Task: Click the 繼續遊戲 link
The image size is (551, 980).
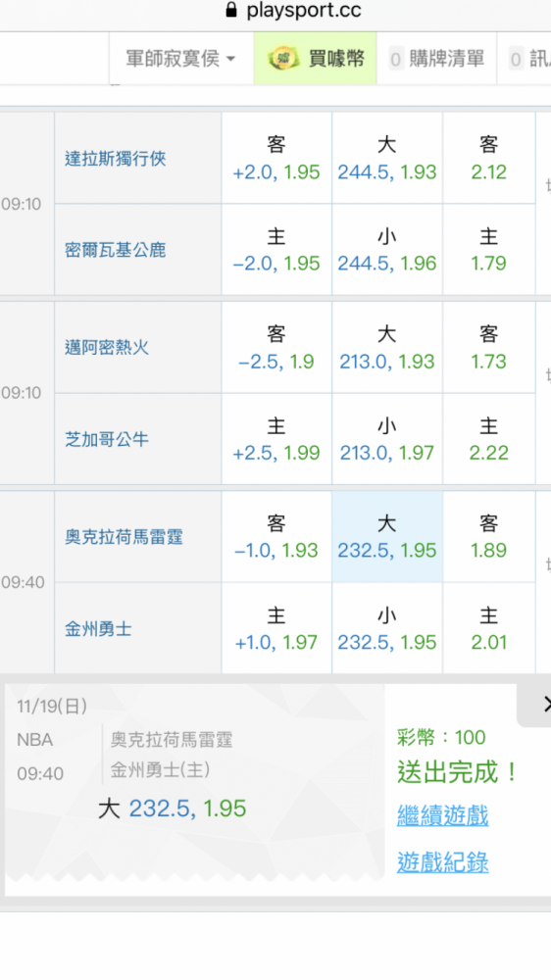Action: pyautogui.click(x=443, y=815)
